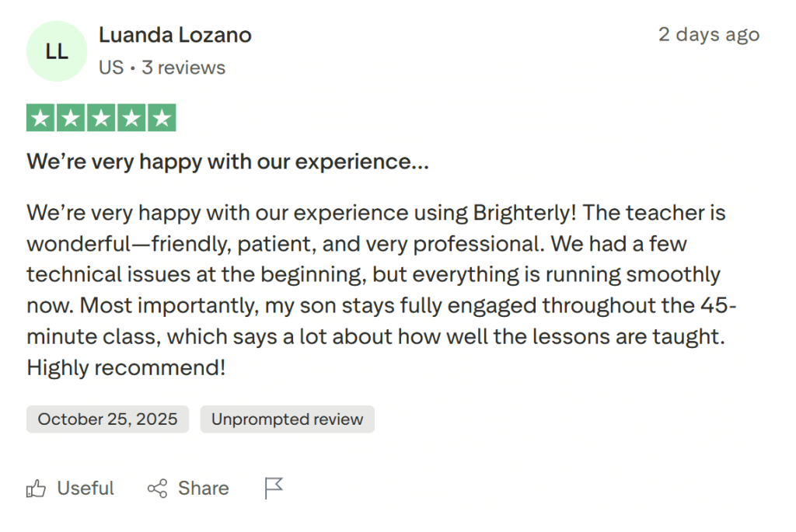The image size is (796, 532).
Task: Click the flag icon to report the review
Action: pyautogui.click(x=273, y=488)
